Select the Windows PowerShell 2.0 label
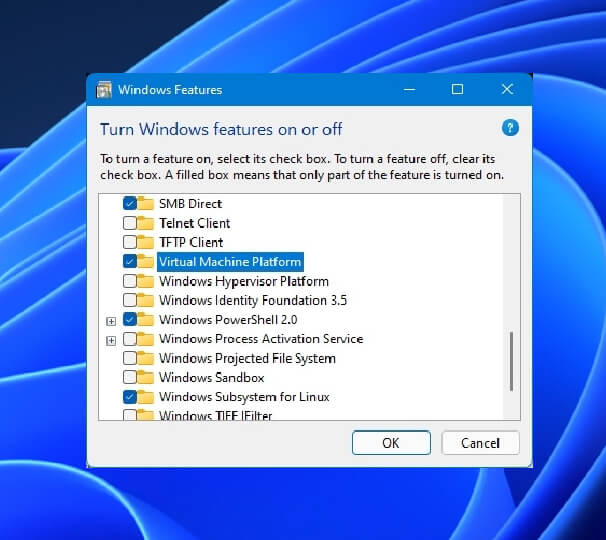 point(228,319)
